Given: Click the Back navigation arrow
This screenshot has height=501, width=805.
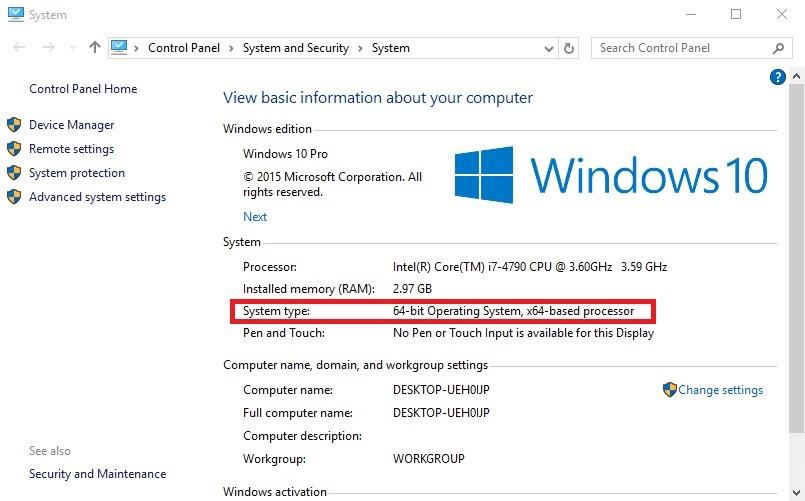Looking at the screenshot, I should coord(19,48).
